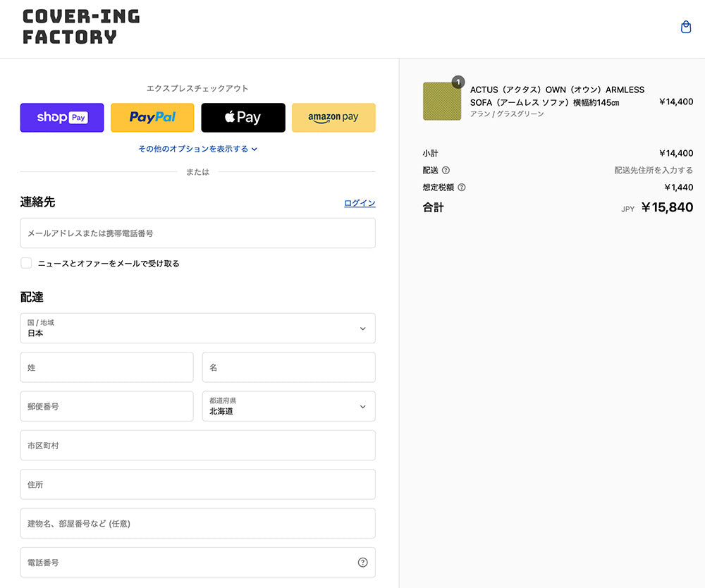Choose PayPal express checkout

152,118
